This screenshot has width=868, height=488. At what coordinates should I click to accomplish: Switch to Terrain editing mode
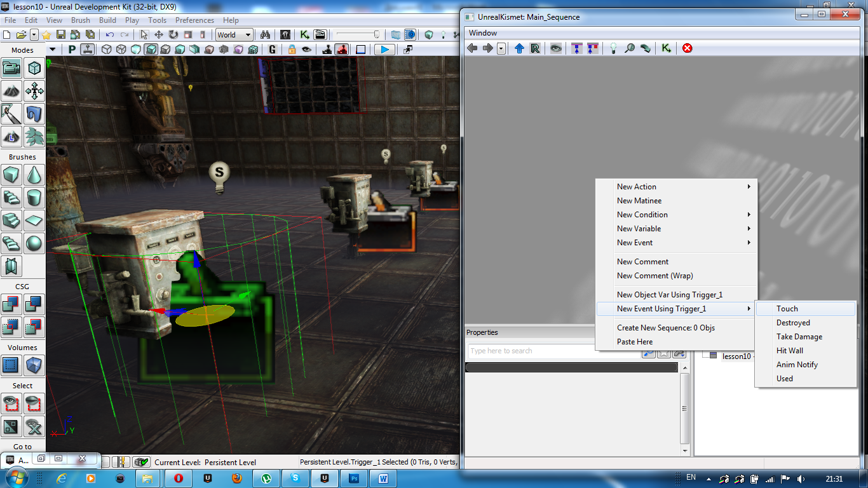coord(11,91)
